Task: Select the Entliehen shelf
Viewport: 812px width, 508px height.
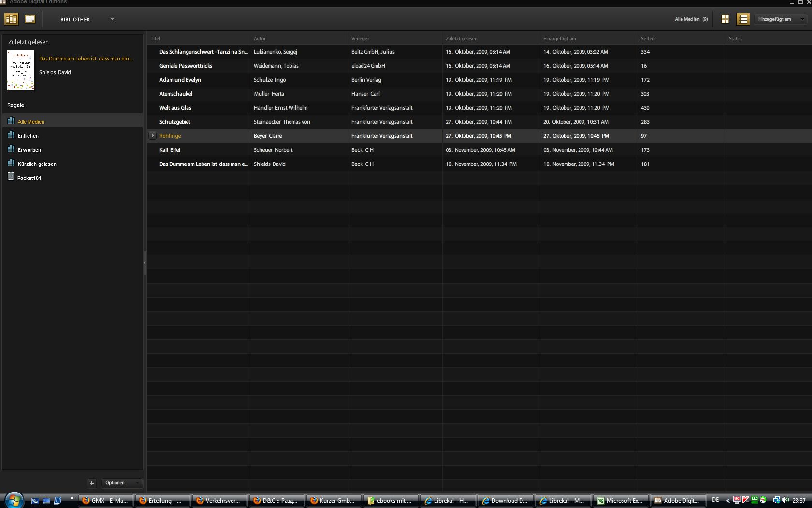Action: tap(72, 135)
